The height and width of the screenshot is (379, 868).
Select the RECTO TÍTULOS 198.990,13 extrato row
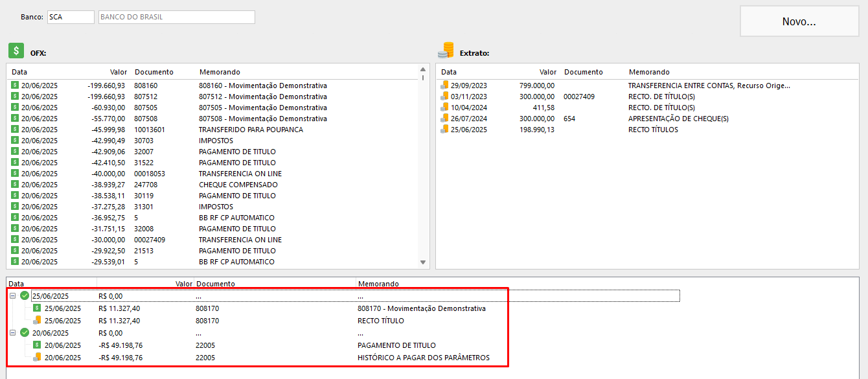[647, 130]
